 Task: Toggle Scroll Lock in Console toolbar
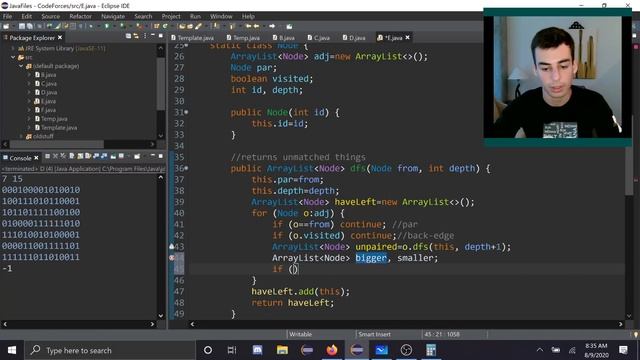pos(80,156)
